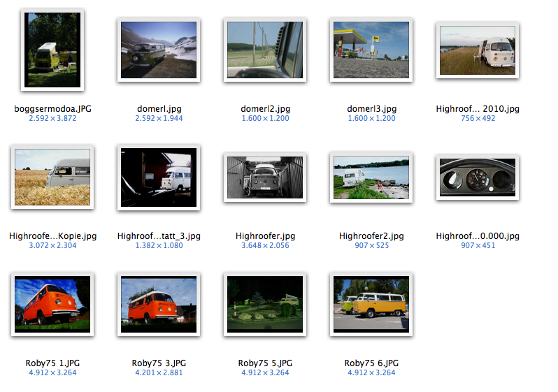This screenshot has height=392, width=558.
Task: Open the domerl.jpg green van thumbnail
Action: pyautogui.click(x=159, y=50)
